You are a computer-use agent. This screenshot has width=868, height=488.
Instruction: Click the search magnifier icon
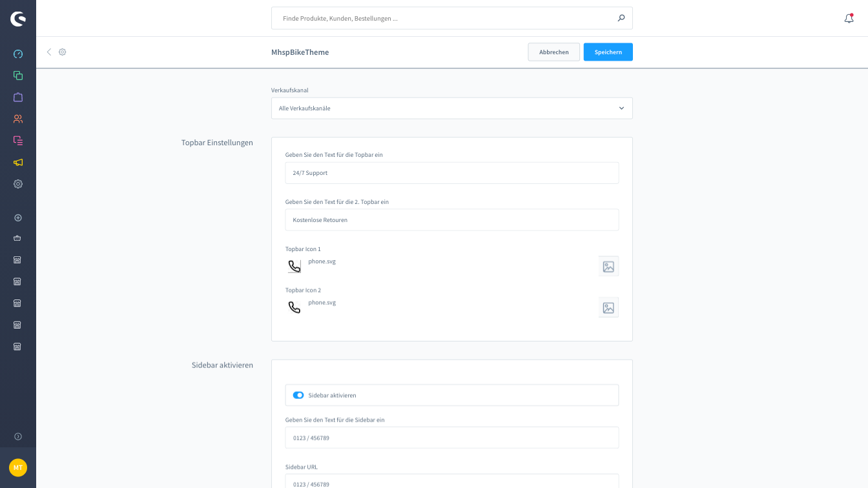pos(621,18)
